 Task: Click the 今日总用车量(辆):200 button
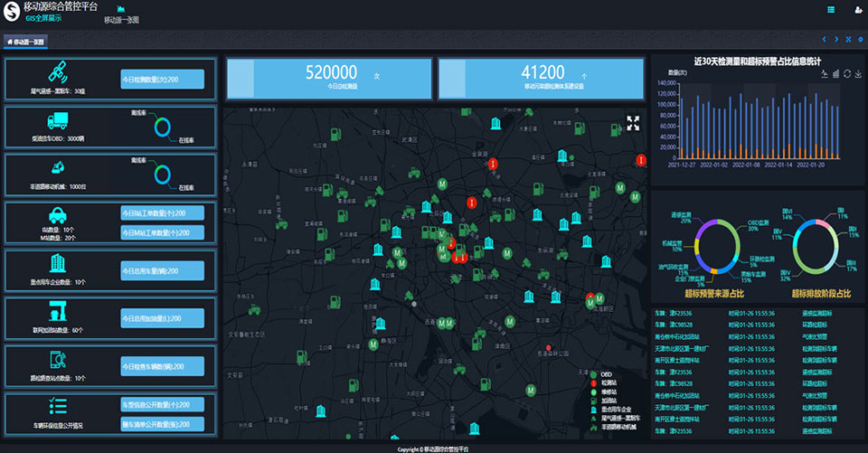pyautogui.click(x=163, y=270)
